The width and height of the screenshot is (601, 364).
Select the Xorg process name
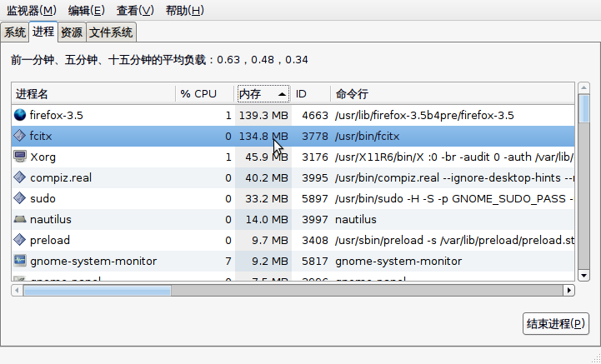coord(43,157)
